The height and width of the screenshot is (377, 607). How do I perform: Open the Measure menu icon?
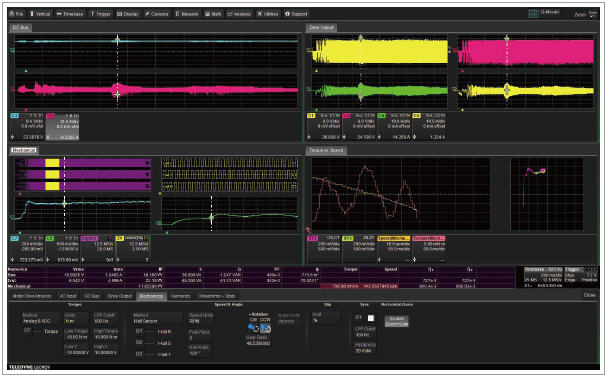point(187,14)
